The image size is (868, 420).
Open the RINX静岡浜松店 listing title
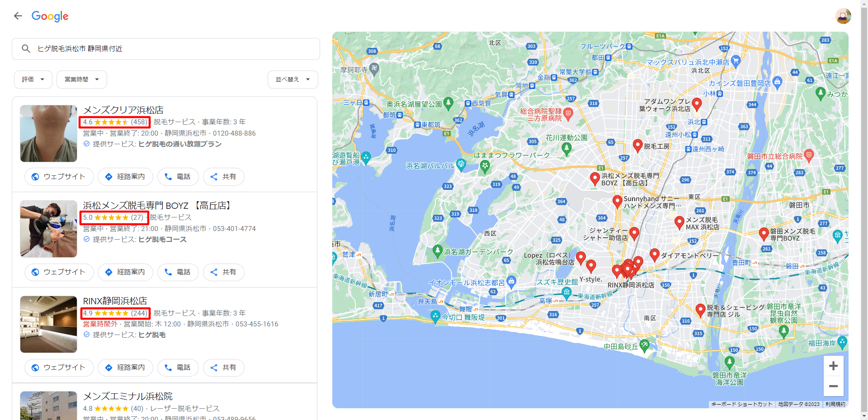coord(115,301)
